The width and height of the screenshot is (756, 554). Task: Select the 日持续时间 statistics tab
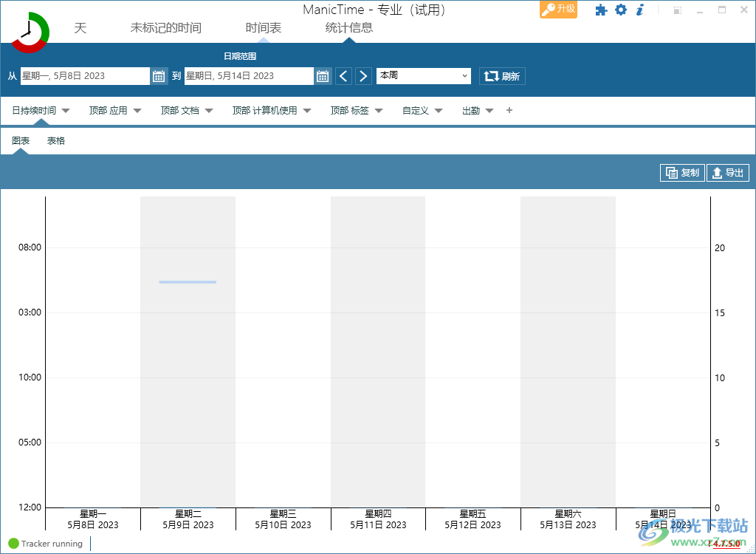[34, 111]
